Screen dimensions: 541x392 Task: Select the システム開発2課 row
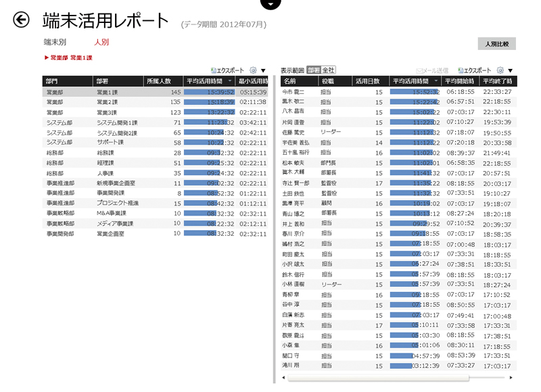coord(156,132)
